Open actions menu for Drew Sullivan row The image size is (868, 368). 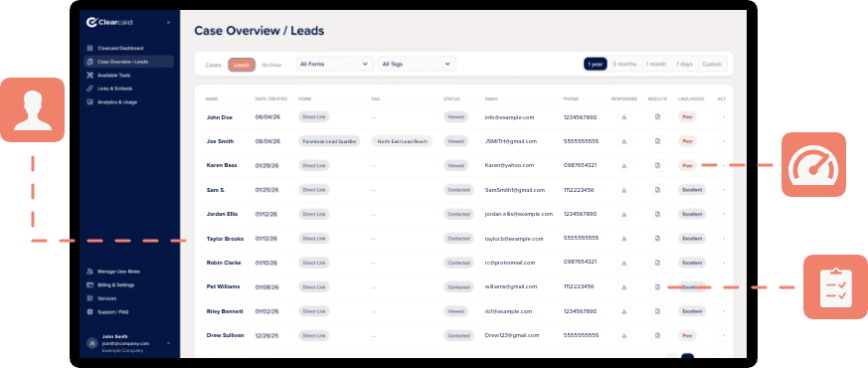(x=724, y=336)
